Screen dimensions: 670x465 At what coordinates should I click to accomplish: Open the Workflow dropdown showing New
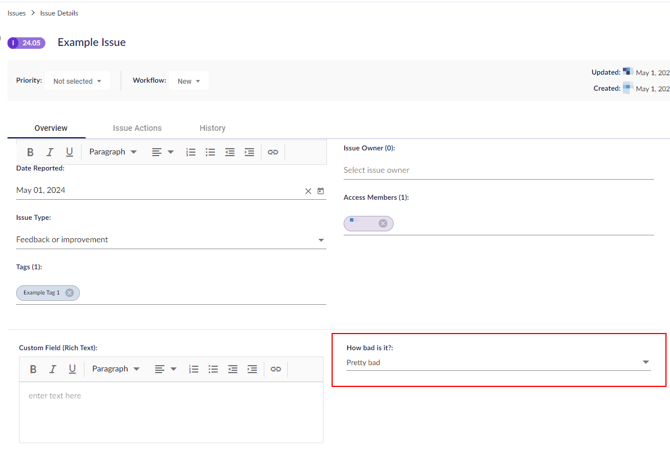[x=188, y=81]
